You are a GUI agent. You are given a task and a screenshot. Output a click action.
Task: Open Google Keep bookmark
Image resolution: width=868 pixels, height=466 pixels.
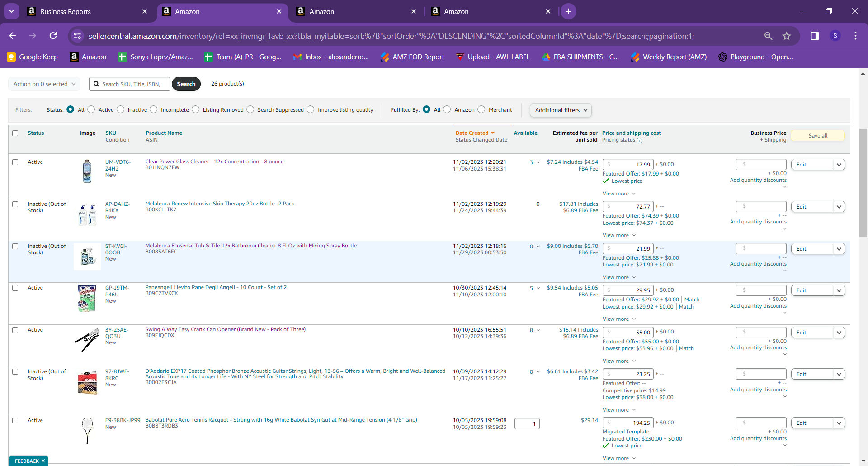pos(33,57)
